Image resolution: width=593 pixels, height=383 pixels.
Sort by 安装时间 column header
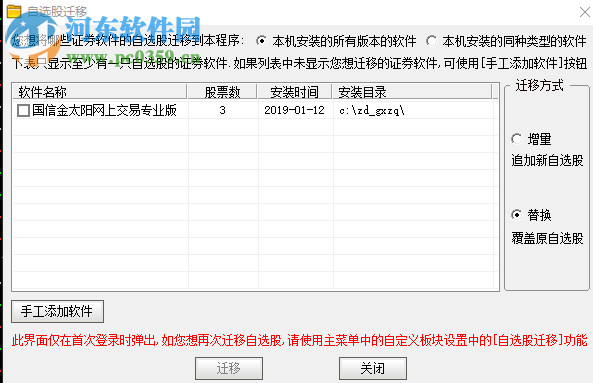tap(295, 92)
